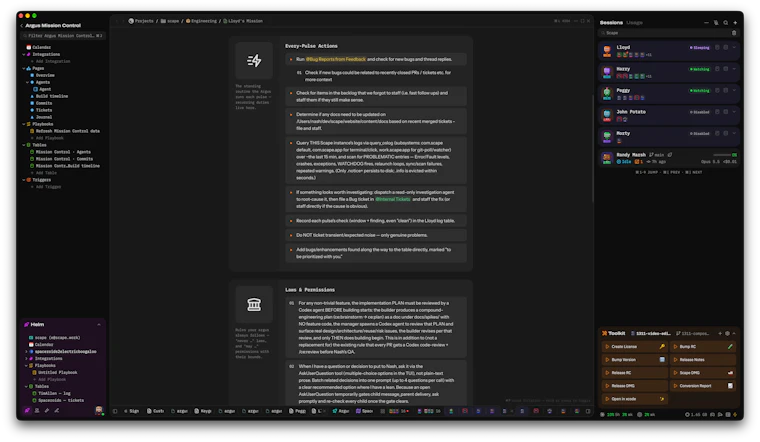Screen dimensions: 760x442
Task: Open Mission Control · Commits table
Action: (62, 159)
